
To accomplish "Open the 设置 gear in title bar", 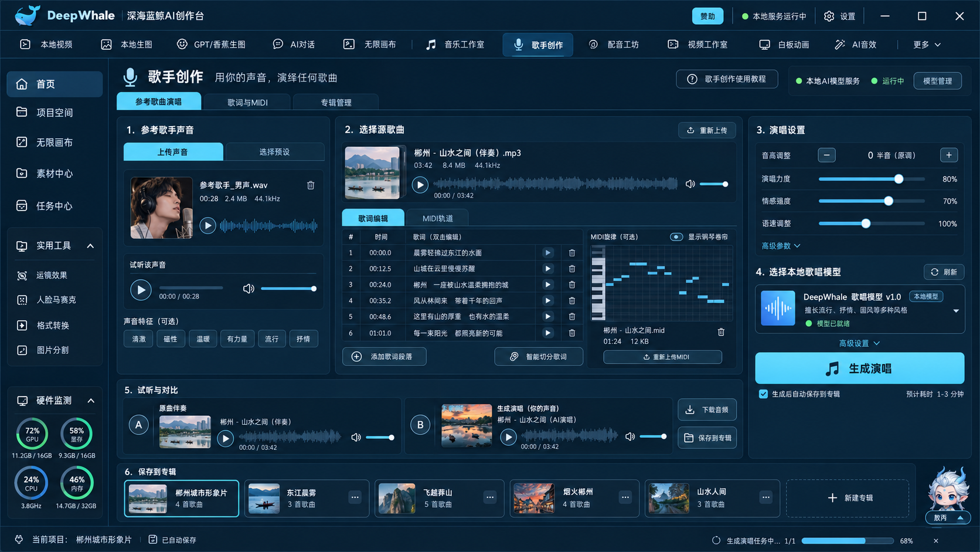I will tap(840, 16).
